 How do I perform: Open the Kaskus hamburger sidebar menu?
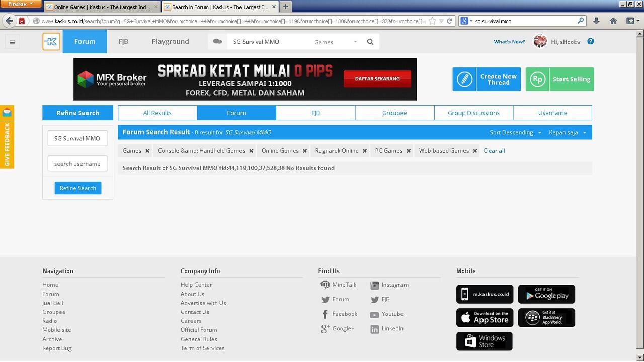coord(12,42)
